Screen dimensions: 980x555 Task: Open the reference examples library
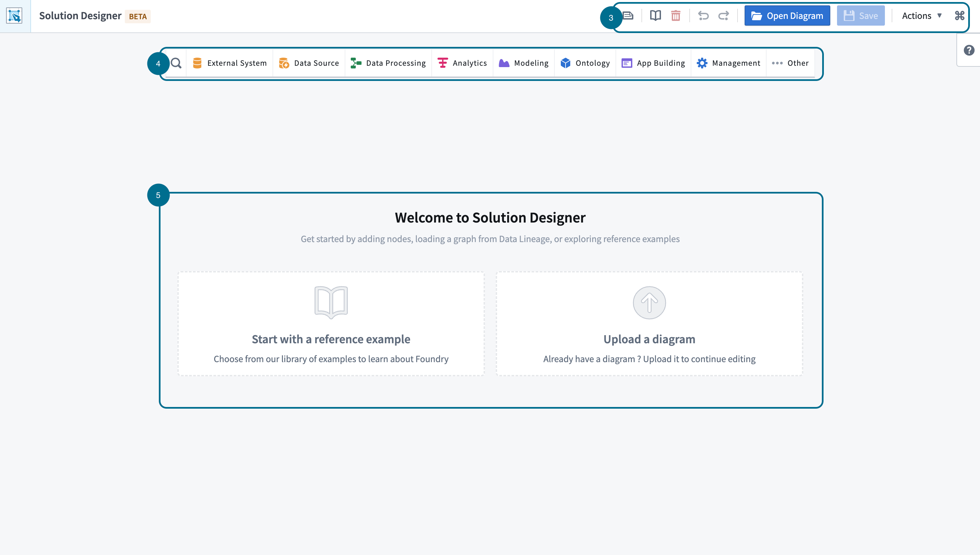[330, 323]
